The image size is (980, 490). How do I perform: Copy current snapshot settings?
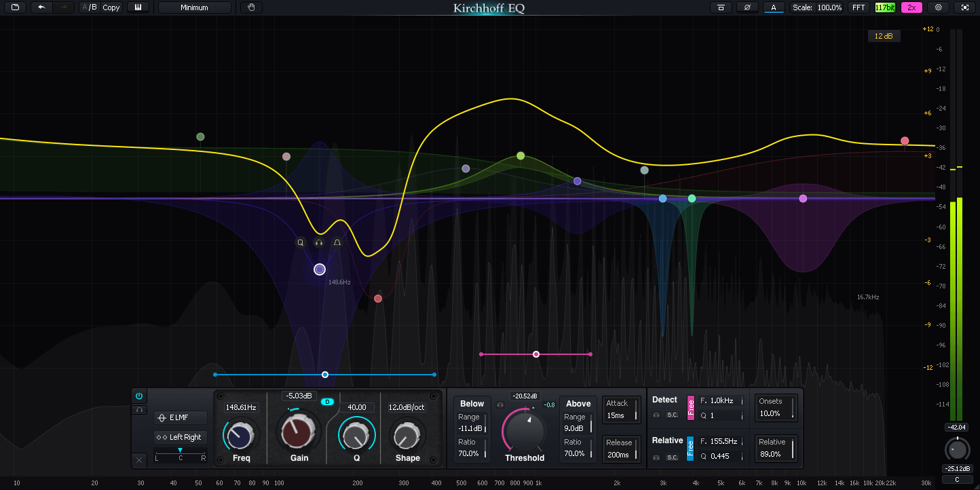110,7
